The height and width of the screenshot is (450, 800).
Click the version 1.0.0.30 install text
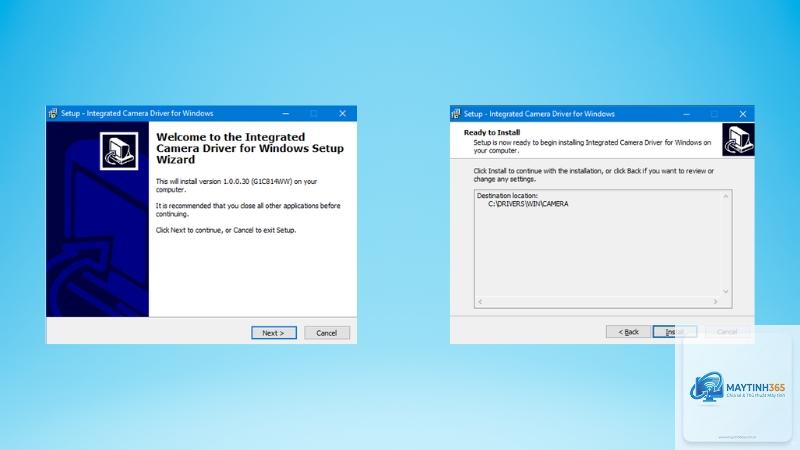tap(236, 185)
